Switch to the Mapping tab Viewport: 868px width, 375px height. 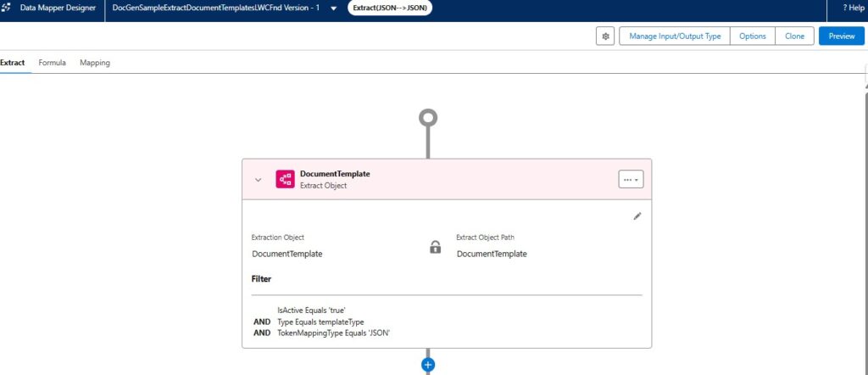click(x=95, y=63)
